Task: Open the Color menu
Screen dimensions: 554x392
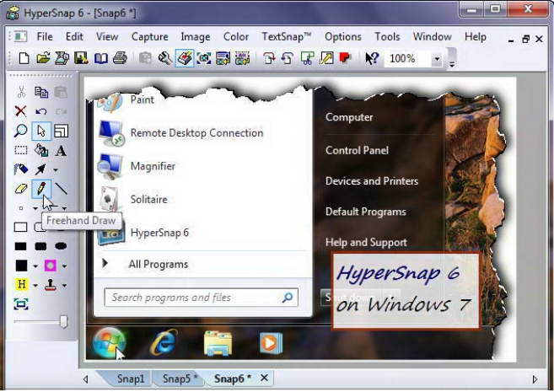Action: pyautogui.click(x=235, y=37)
